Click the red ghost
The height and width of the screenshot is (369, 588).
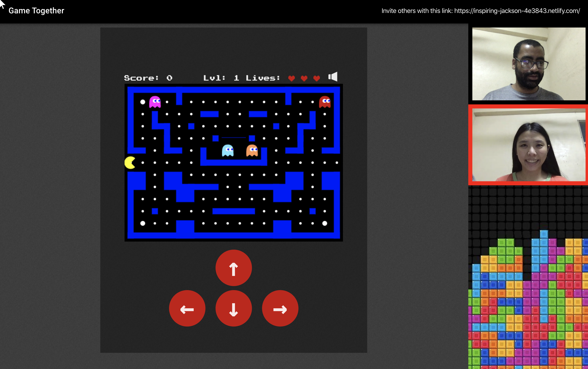tap(325, 102)
